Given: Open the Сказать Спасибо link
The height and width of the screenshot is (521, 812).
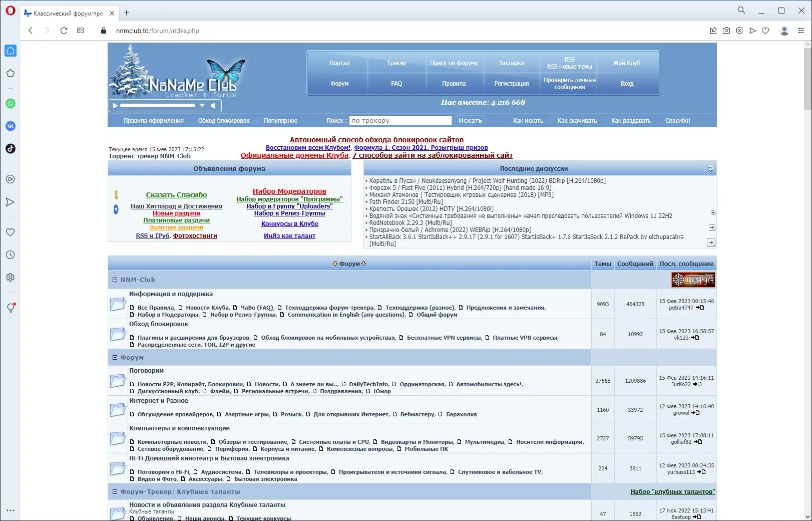Looking at the screenshot, I should 176,195.
